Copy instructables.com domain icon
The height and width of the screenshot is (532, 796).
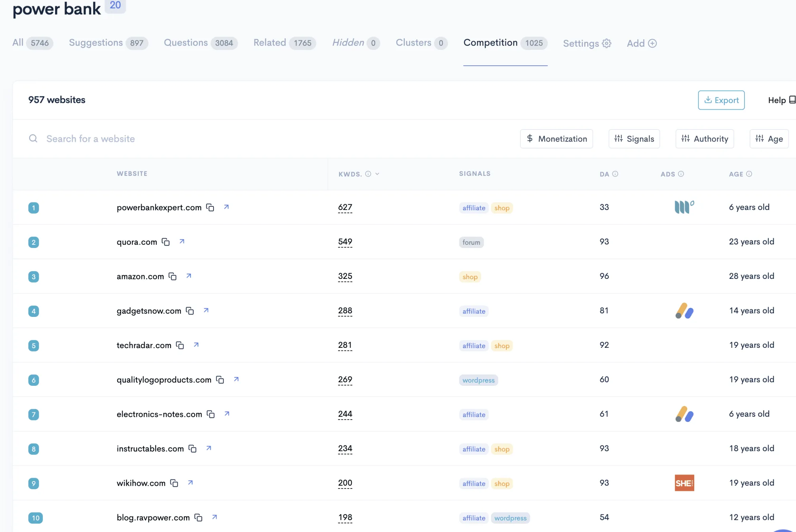tap(192, 449)
